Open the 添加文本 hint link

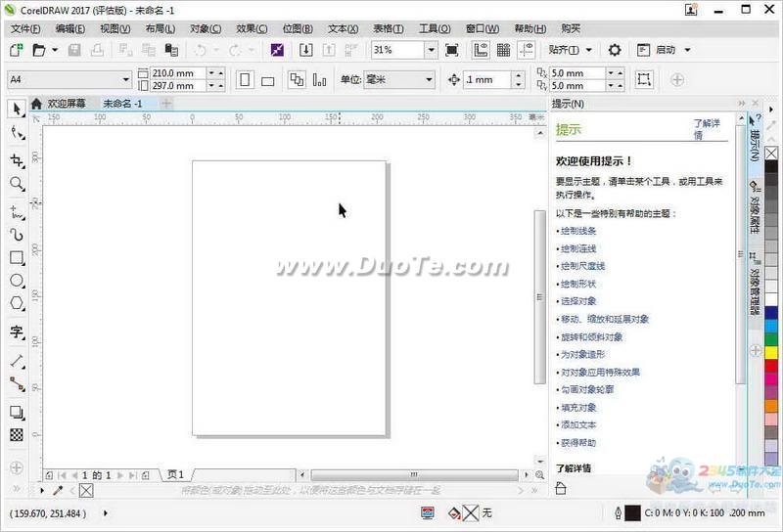coord(578,424)
